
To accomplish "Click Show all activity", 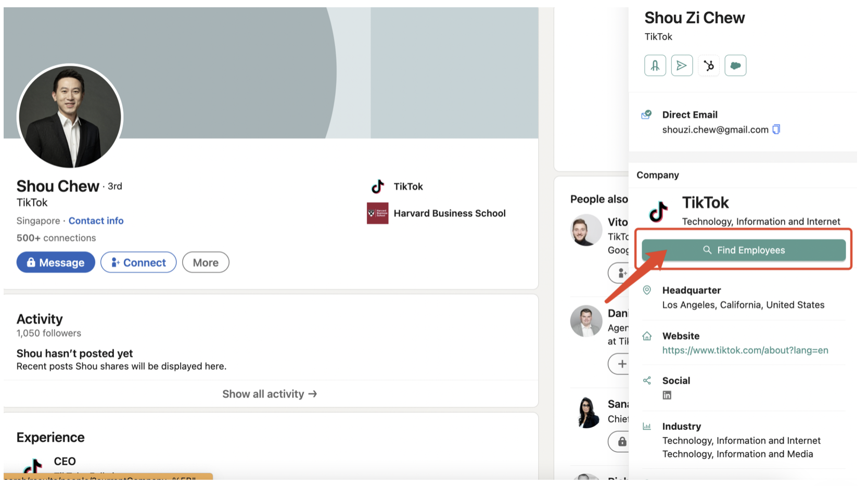I will coord(270,394).
